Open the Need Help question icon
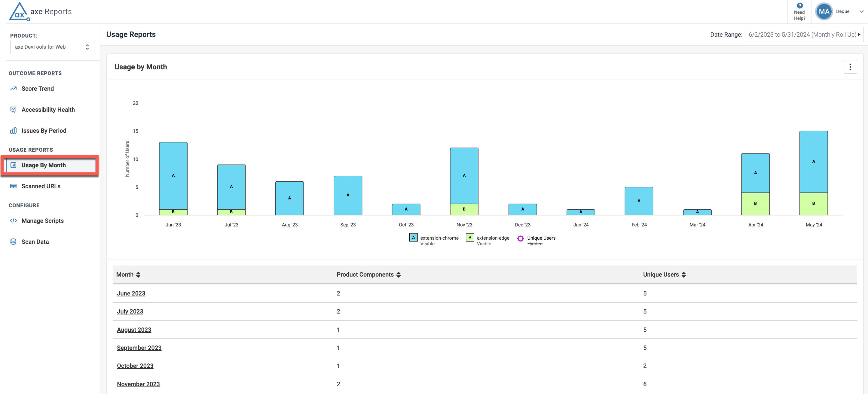The width and height of the screenshot is (868, 394). pyautogui.click(x=799, y=5)
